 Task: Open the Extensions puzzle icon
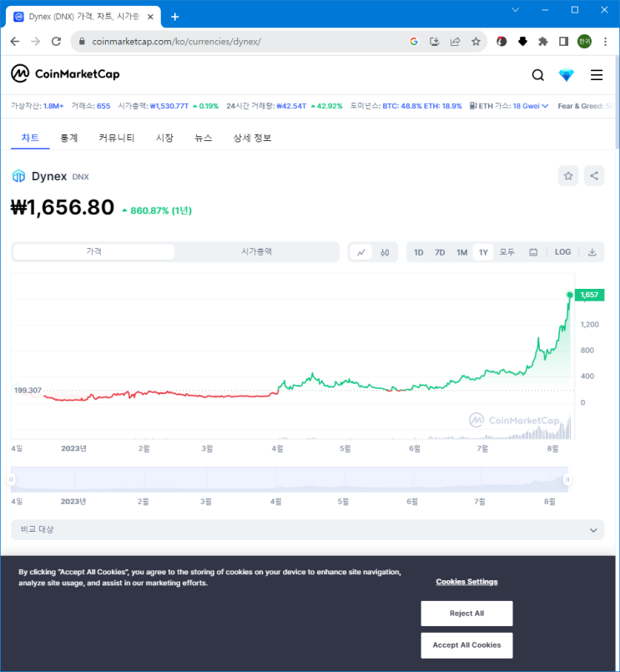(x=543, y=42)
